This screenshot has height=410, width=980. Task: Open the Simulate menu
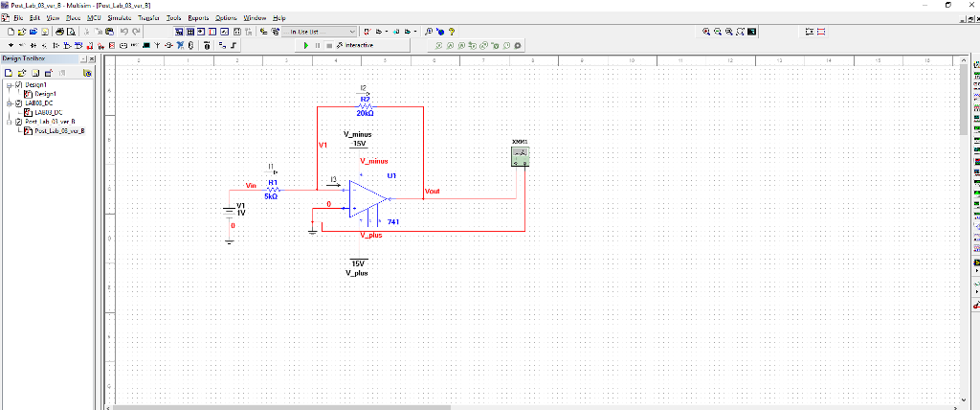pyautogui.click(x=119, y=18)
